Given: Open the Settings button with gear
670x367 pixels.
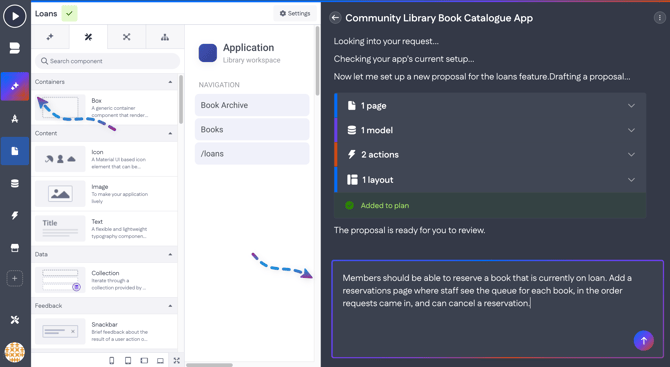Looking at the screenshot, I should pyautogui.click(x=295, y=13).
